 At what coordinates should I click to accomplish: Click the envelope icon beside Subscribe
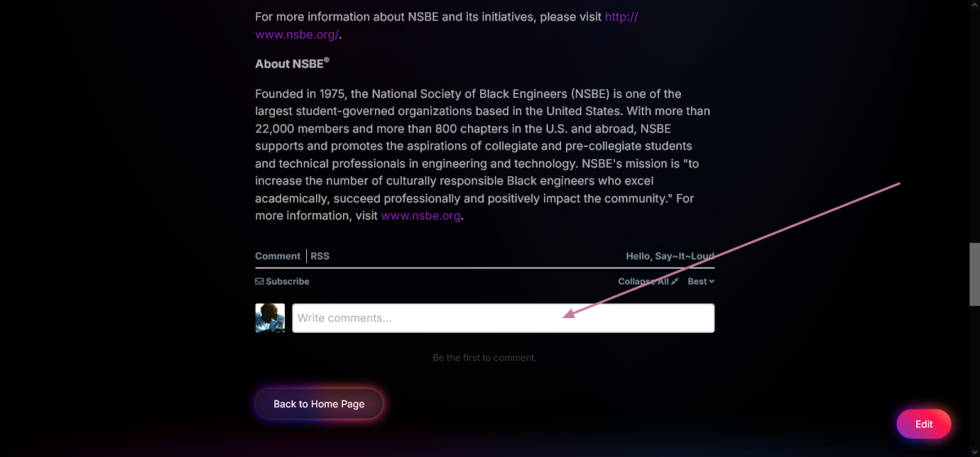coord(259,282)
